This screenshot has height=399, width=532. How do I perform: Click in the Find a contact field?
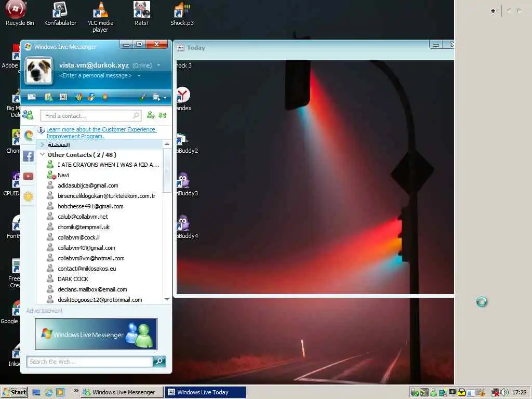[x=90, y=116]
